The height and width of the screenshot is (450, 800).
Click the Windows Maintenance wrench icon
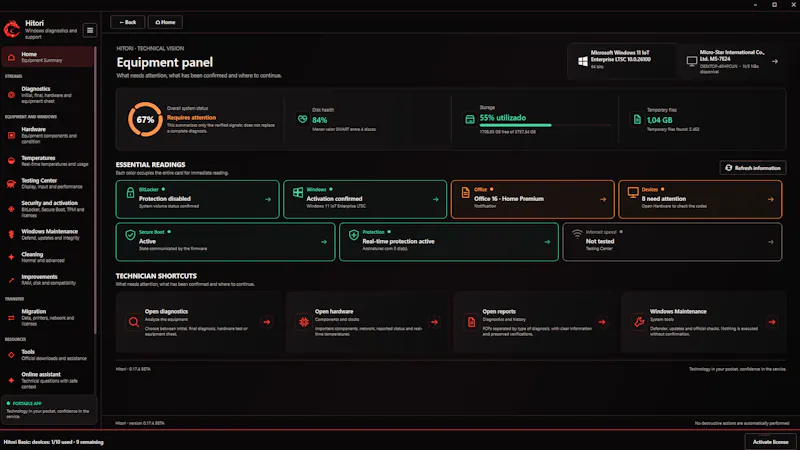(x=639, y=322)
